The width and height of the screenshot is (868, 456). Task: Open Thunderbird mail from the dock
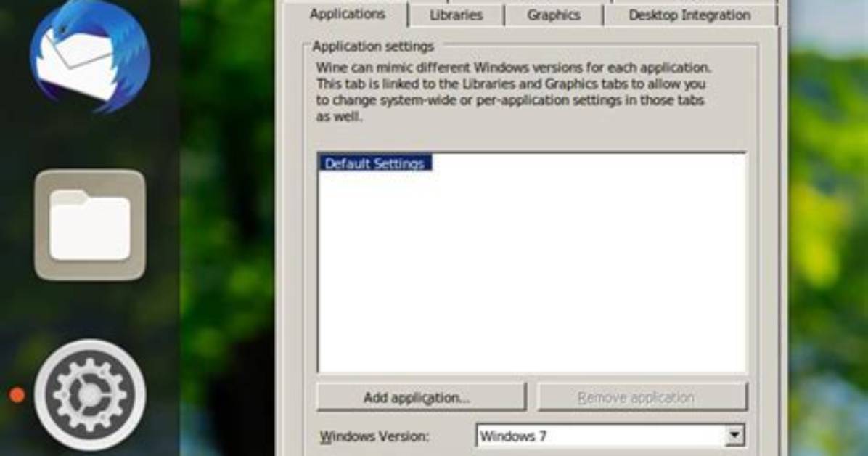click(x=90, y=55)
